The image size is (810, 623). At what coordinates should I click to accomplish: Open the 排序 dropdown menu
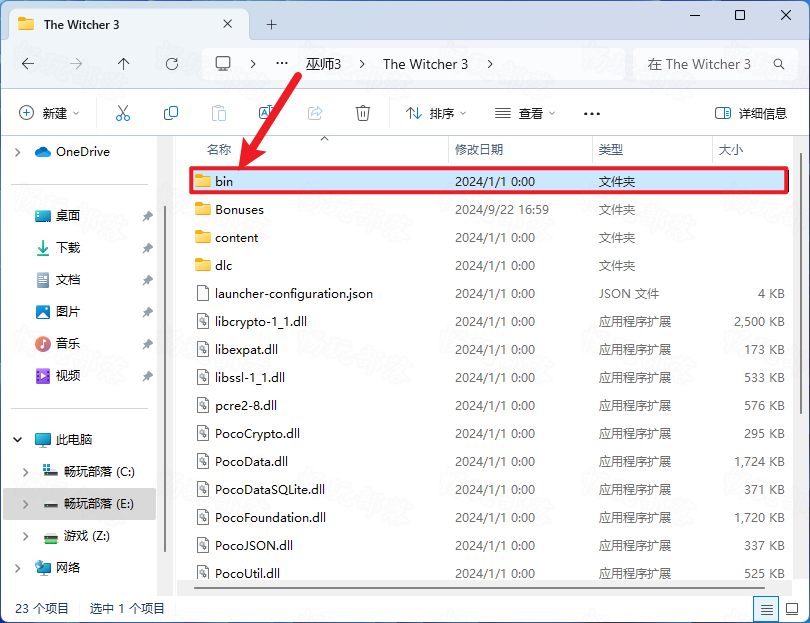click(x=436, y=113)
